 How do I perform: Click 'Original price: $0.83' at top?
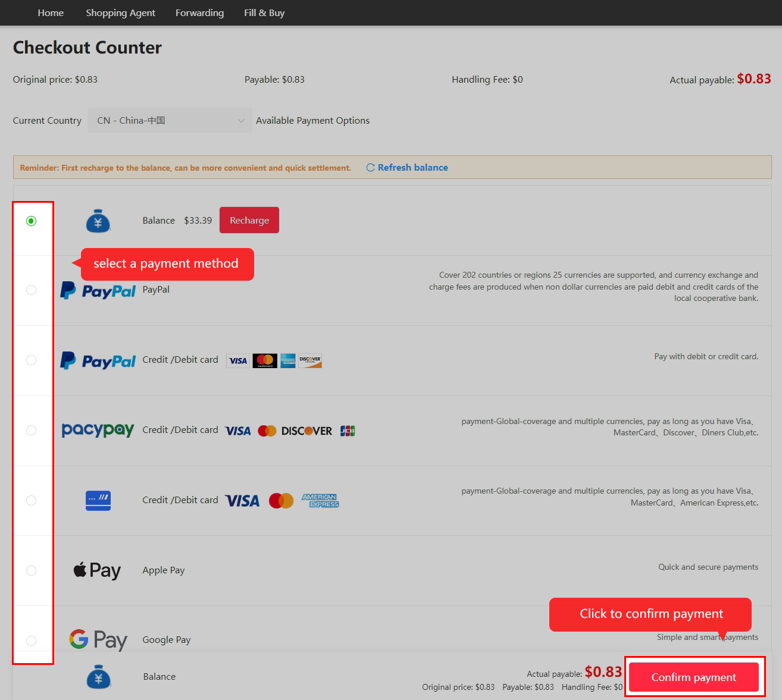click(x=55, y=79)
